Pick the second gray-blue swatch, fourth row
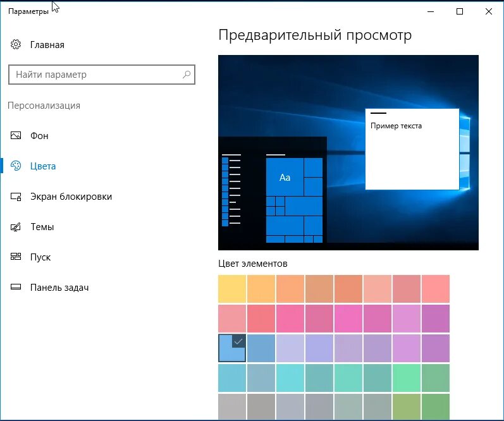This screenshot has width=504, height=421. 261,378
